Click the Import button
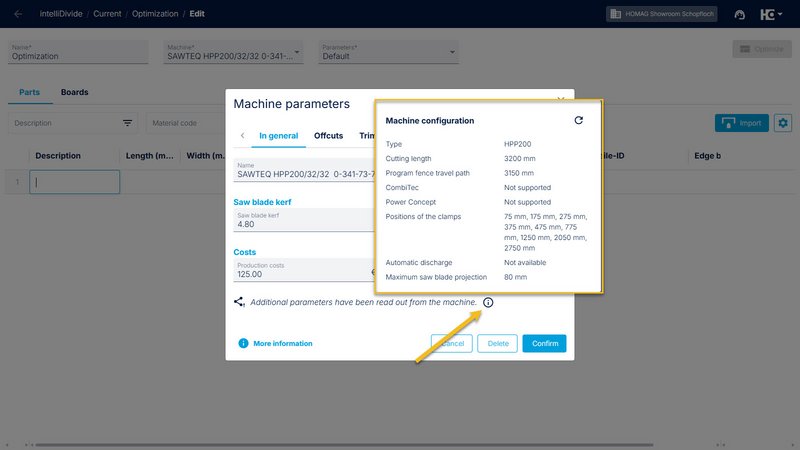Viewport: 800px width, 450px height. pyautogui.click(x=741, y=123)
